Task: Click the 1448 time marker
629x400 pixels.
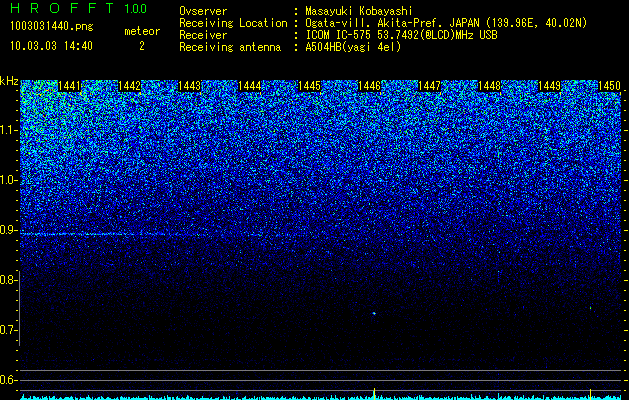Action: [x=489, y=86]
